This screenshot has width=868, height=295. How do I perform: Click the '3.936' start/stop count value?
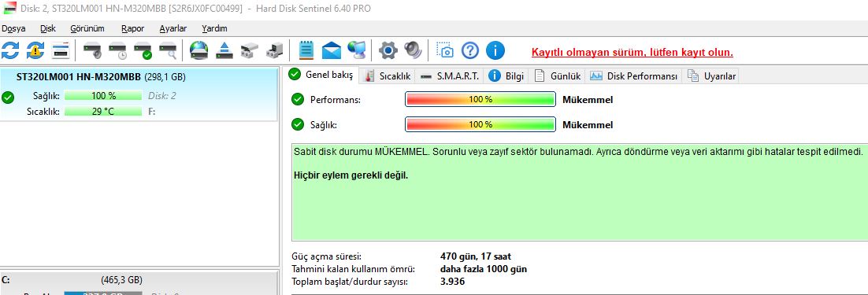click(x=452, y=282)
